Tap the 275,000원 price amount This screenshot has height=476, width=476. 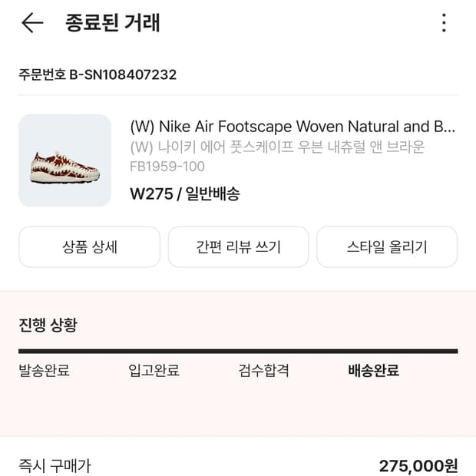click(418, 465)
